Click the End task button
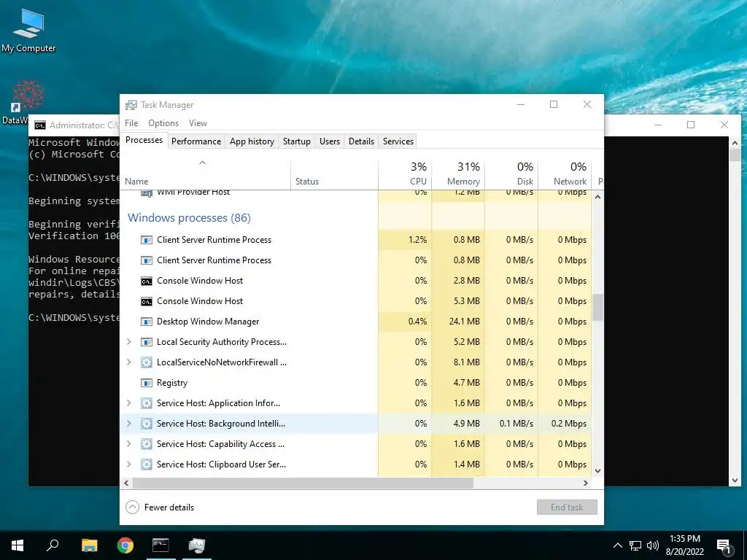This screenshot has height=560, width=747. 567,507
